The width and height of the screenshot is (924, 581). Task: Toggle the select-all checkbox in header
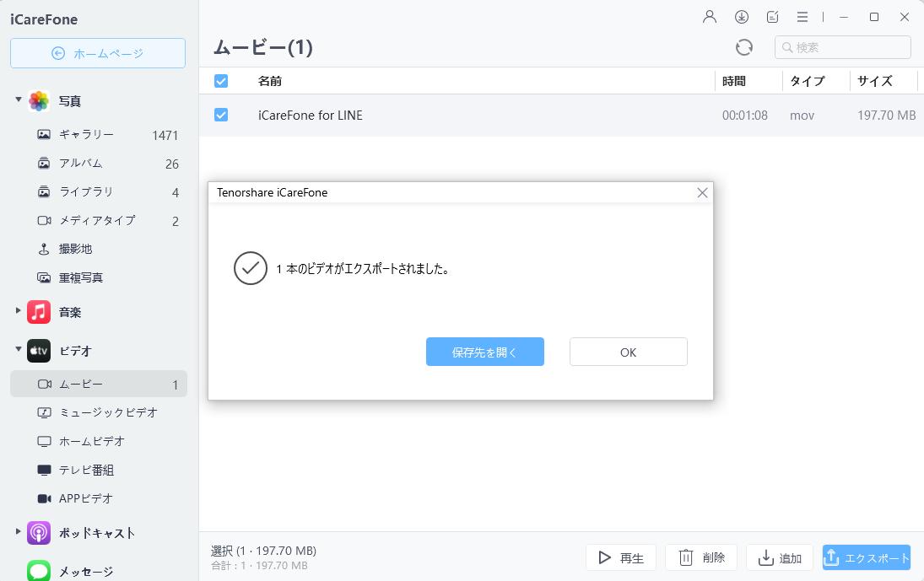[221, 81]
